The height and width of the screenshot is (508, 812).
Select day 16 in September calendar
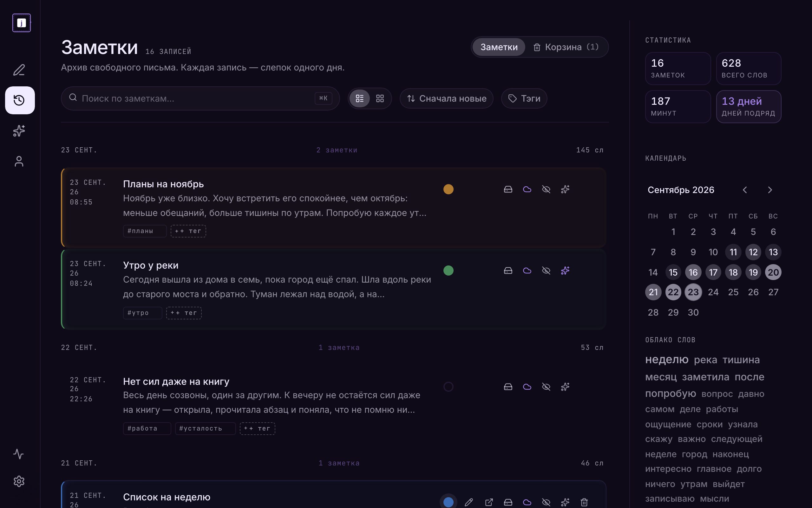pos(693,272)
